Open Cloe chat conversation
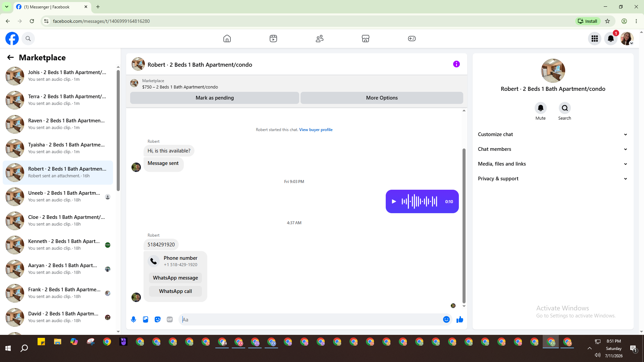Screen dimensions: 644x362 58,221
